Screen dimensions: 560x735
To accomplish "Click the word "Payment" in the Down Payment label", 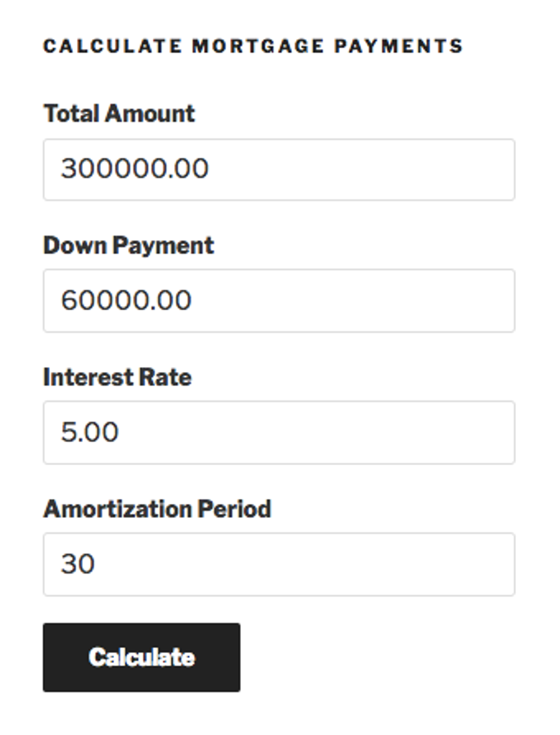I will 163,246.
